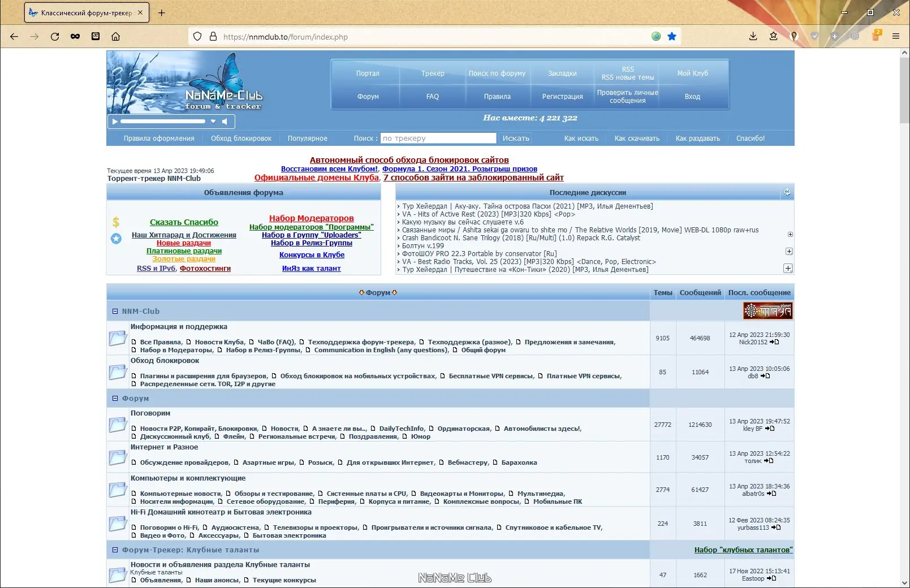Open the Портал menu item
This screenshot has height=588, width=910.
point(368,73)
